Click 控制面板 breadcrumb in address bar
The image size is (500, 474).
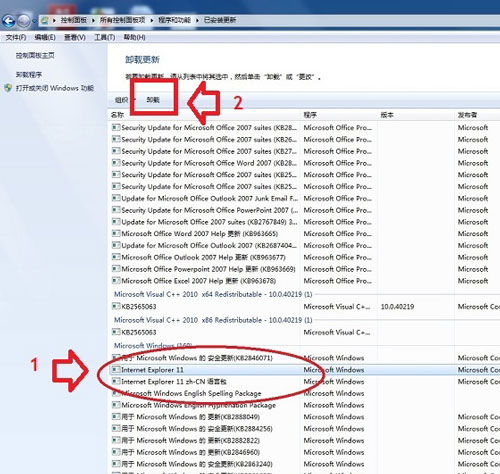74,20
